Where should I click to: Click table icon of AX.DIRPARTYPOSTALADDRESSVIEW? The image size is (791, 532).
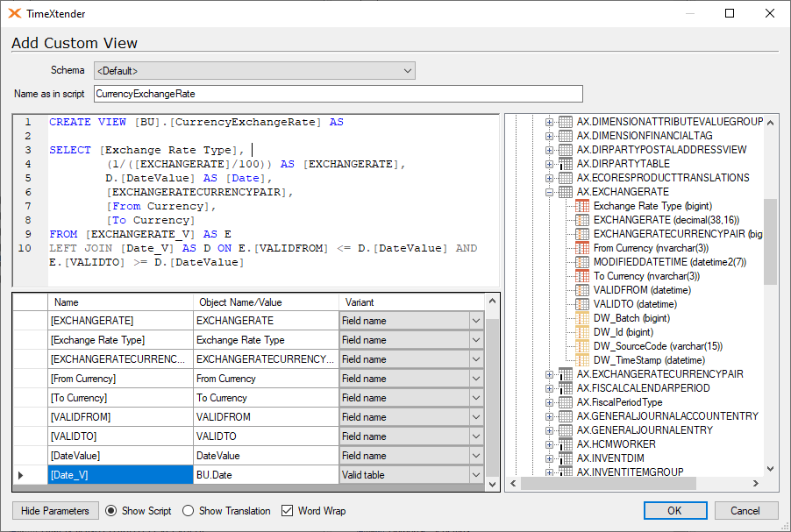click(x=566, y=150)
